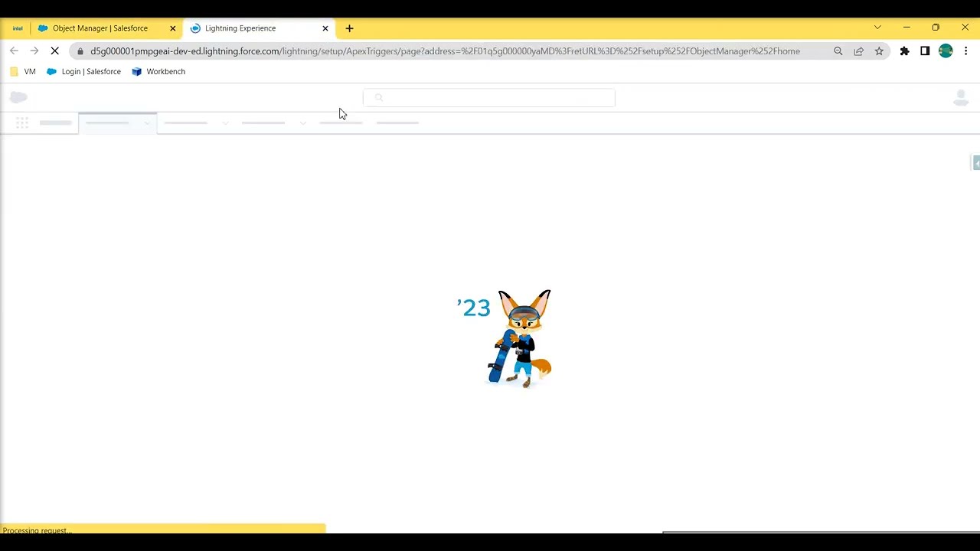Open the App Launcher grid icon
980x551 pixels.
(x=22, y=122)
